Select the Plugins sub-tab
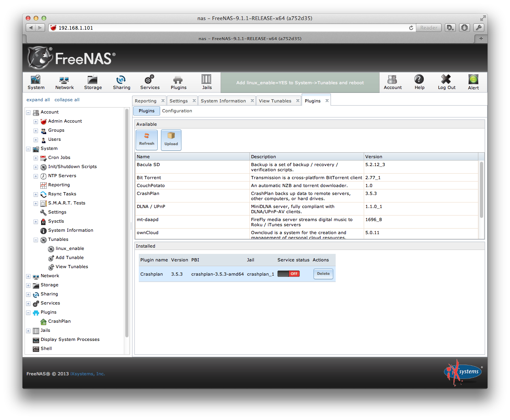This screenshot has width=510, height=420. pyautogui.click(x=147, y=111)
